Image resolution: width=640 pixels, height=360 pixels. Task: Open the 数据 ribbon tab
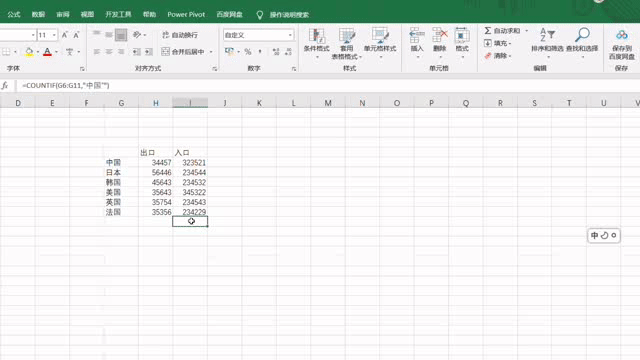point(38,14)
